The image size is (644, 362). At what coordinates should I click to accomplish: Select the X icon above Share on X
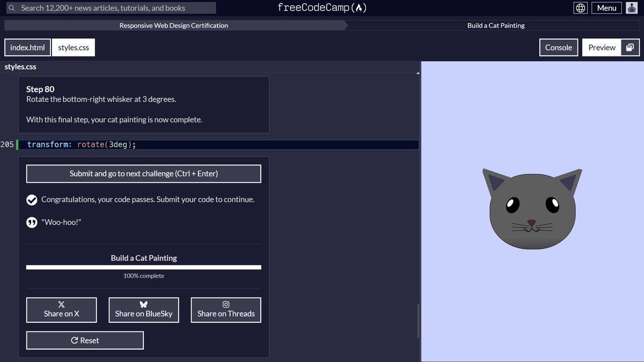pyautogui.click(x=61, y=304)
